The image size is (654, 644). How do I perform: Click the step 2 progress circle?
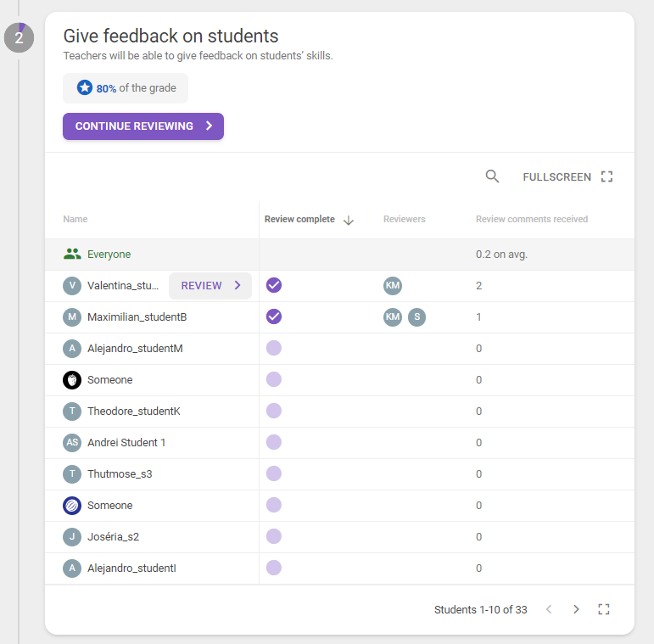coord(20,37)
